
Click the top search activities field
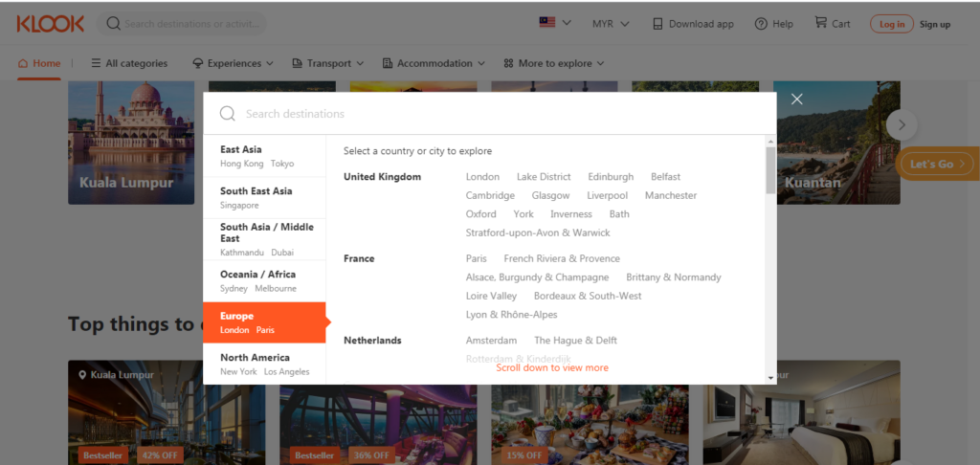[182, 24]
